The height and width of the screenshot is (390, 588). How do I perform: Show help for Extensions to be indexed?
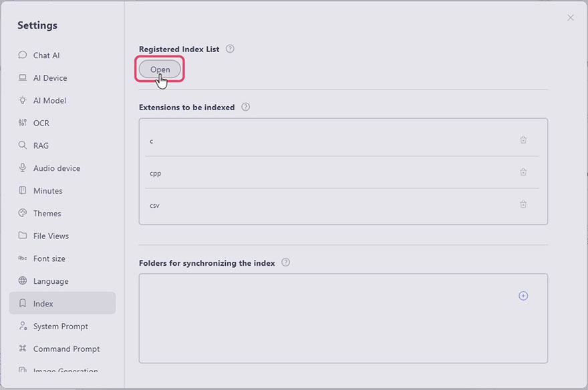[x=245, y=107]
